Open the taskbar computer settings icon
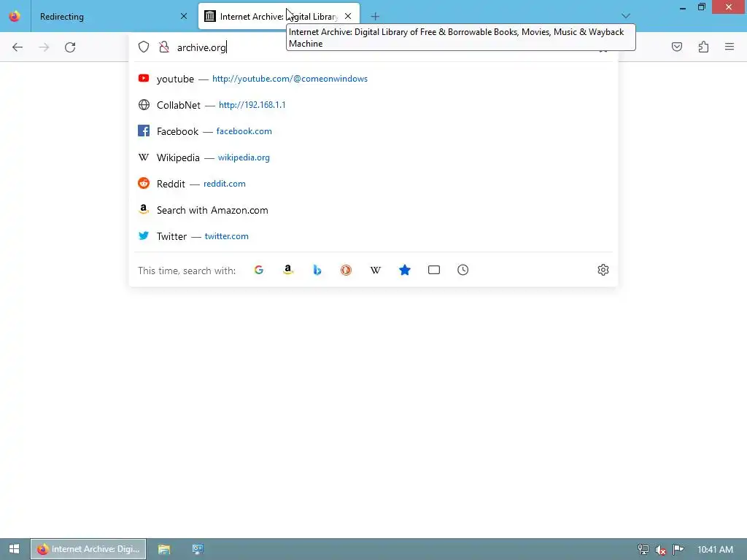The image size is (747, 560). pos(198,549)
